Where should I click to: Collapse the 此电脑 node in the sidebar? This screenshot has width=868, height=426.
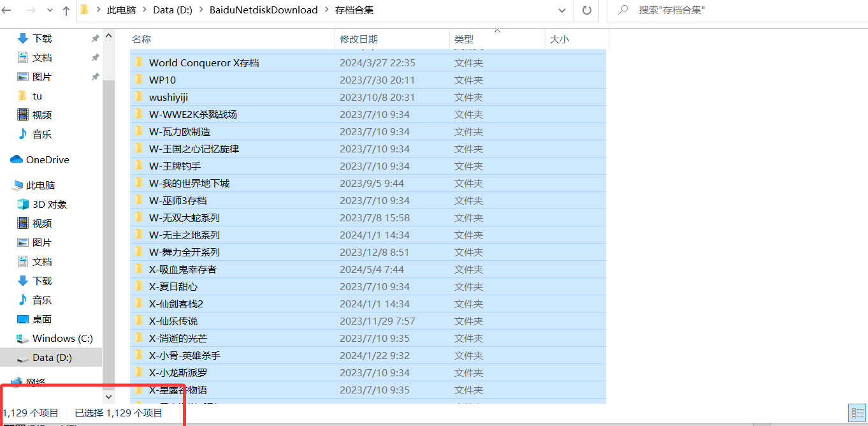point(9,185)
